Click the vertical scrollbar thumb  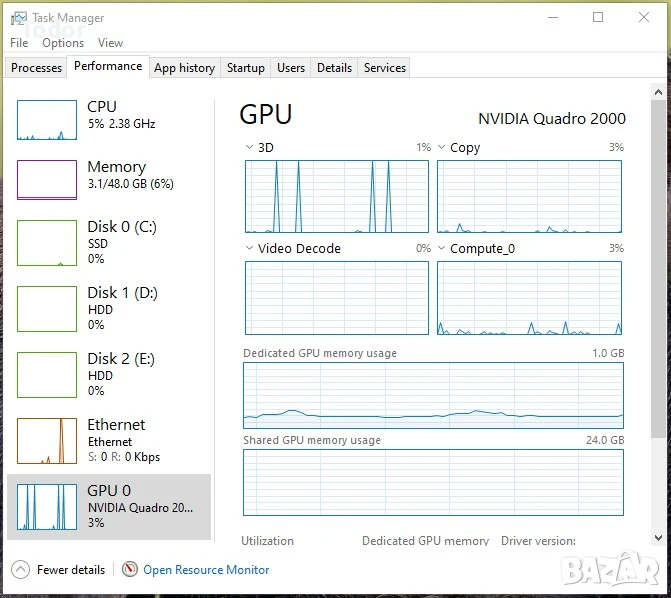(x=658, y=269)
